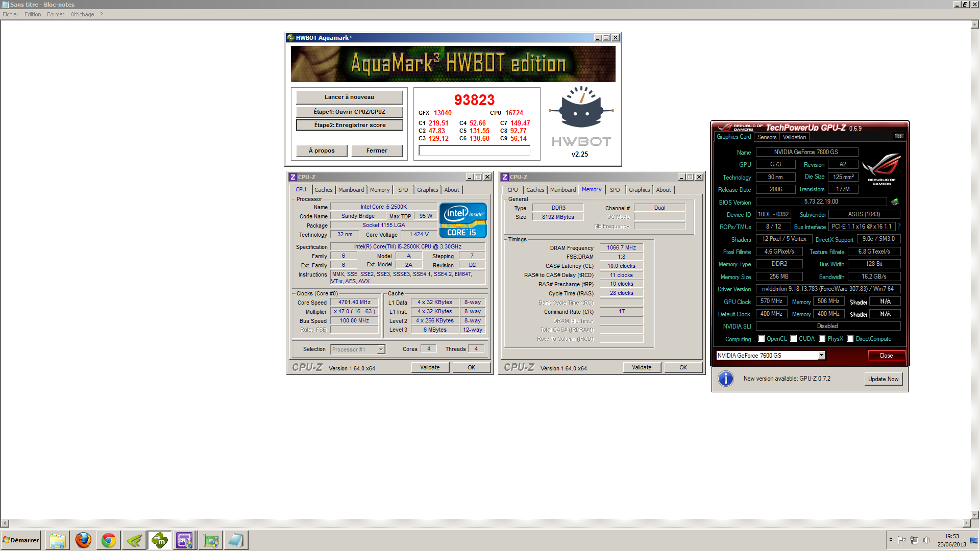The image size is (980, 551).
Task: Click the left CPU-Z window Z title icon
Action: [x=292, y=177]
